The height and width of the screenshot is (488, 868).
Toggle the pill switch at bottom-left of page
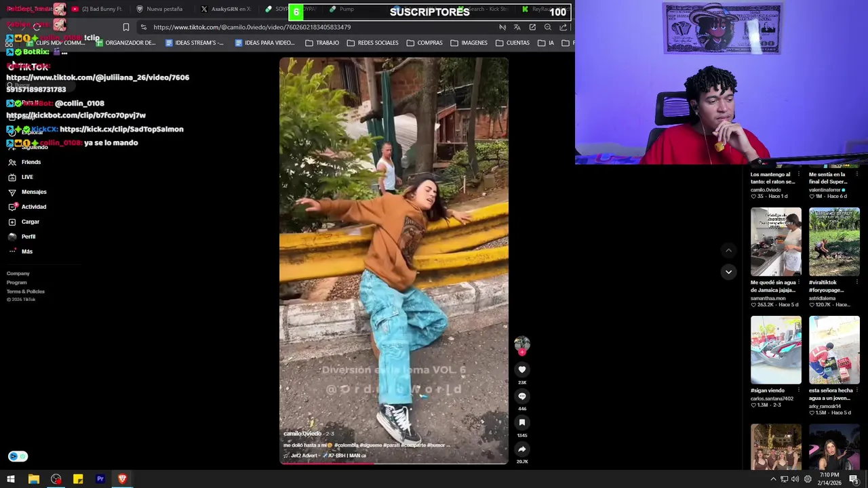(18, 456)
